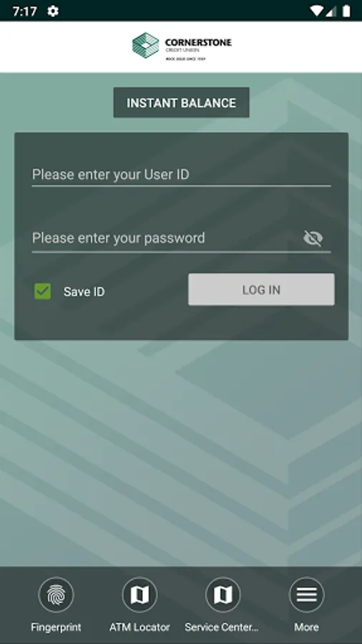This screenshot has width=362, height=644.
Task: Click the LOG IN button
Action: pos(261,290)
